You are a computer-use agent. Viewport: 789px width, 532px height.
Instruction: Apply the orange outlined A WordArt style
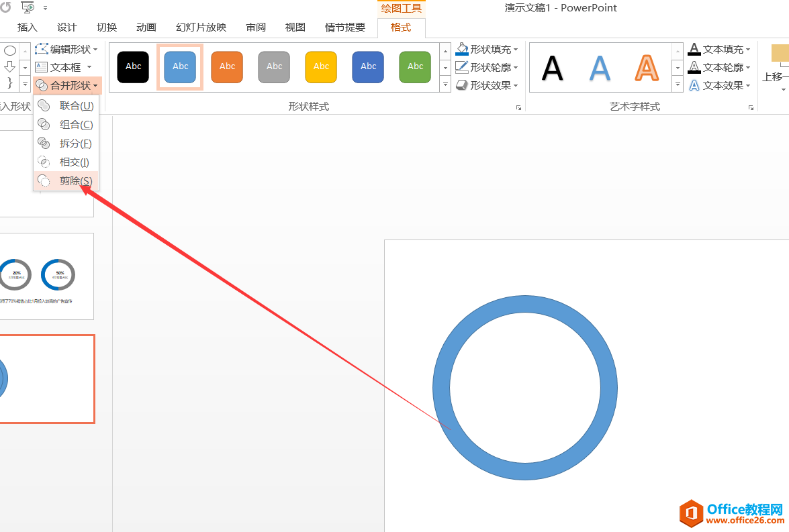pos(647,68)
